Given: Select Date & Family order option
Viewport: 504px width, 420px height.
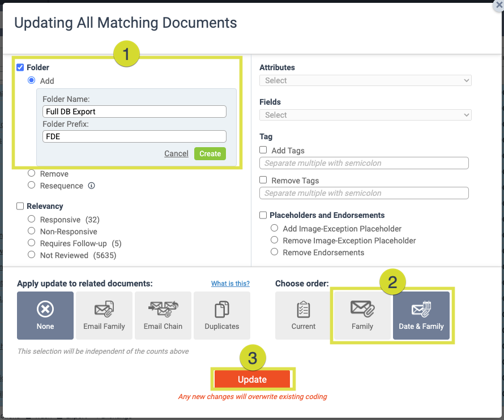Looking at the screenshot, I should point(421,315).
